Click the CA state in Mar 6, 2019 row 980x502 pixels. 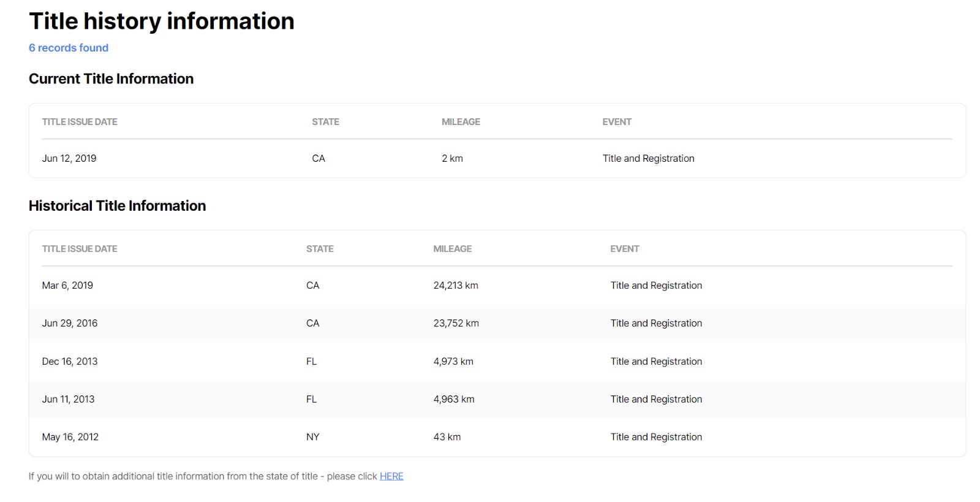coord(312,285)
